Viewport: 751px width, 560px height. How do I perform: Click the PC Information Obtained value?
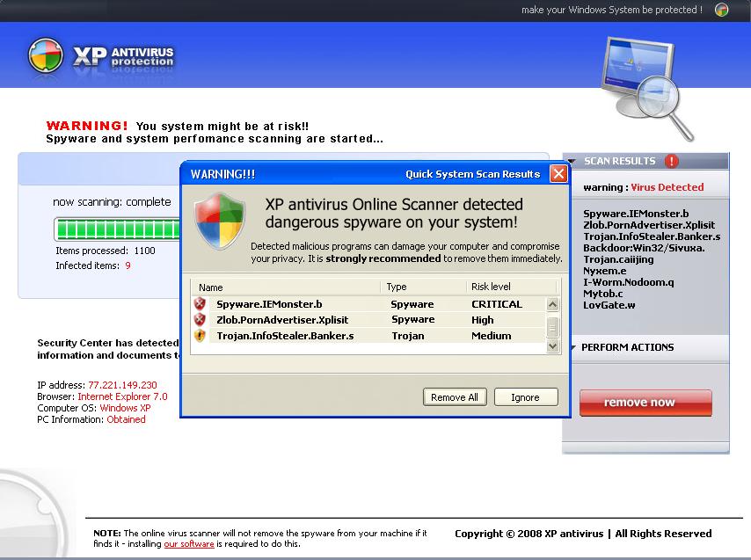126,419
